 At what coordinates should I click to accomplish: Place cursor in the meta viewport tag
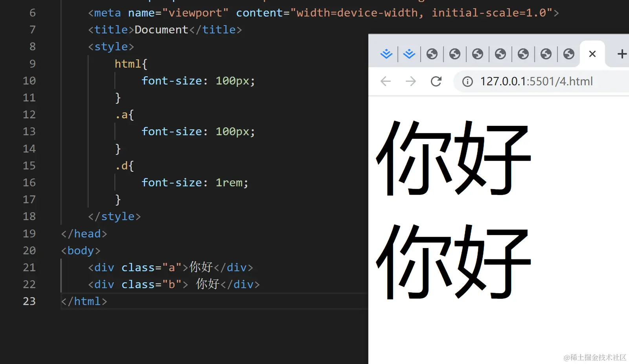point(324,13)
